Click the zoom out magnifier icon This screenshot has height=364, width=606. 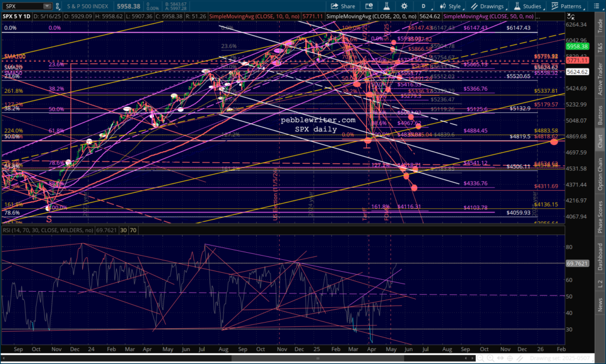(x=481, y=359)
